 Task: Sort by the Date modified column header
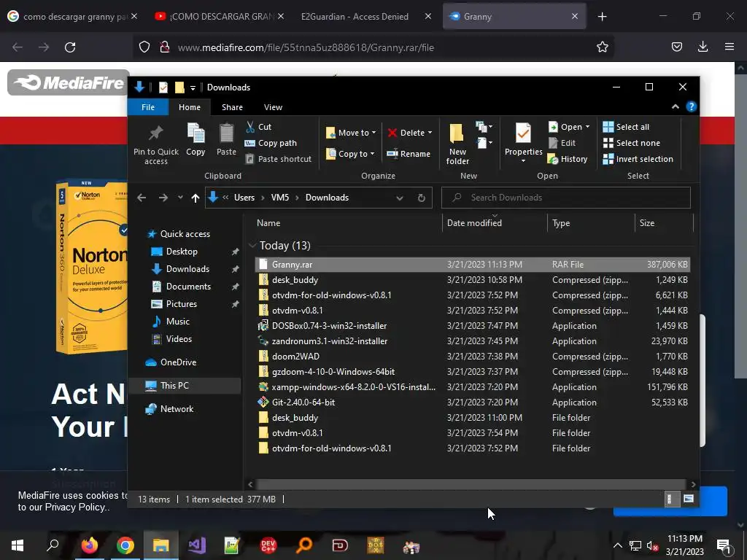tap(474, 223)
